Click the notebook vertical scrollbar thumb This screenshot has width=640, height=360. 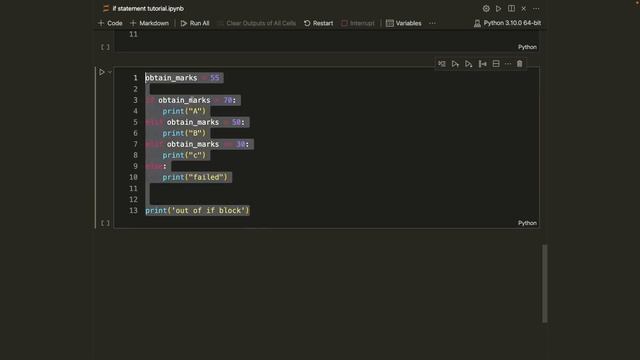(544, 284)
